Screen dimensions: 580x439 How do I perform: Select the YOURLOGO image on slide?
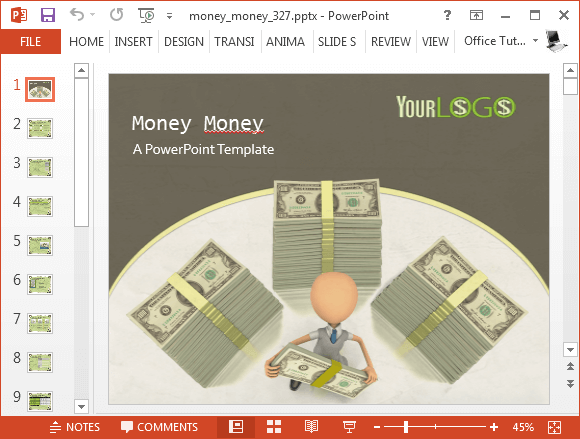tap(455, 107)
